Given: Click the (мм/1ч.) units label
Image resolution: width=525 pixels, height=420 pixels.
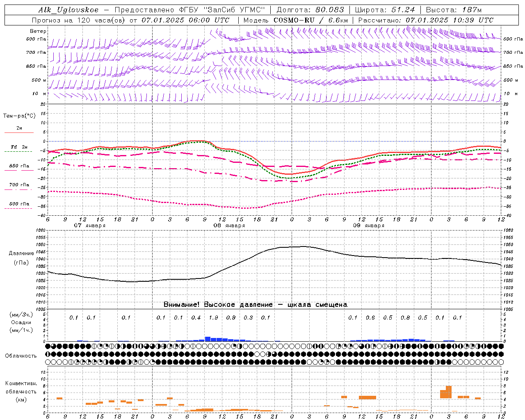Looking at the screenshot, I should coord(21,330).
